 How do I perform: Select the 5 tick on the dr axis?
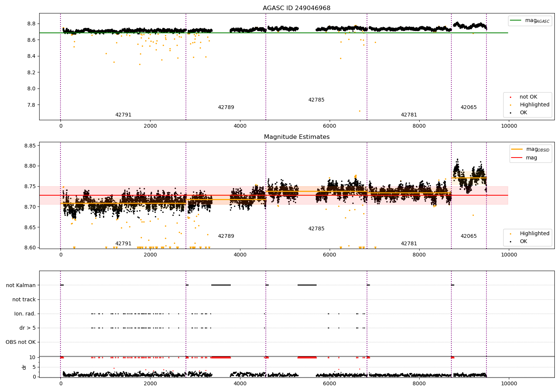coord(34,367)
